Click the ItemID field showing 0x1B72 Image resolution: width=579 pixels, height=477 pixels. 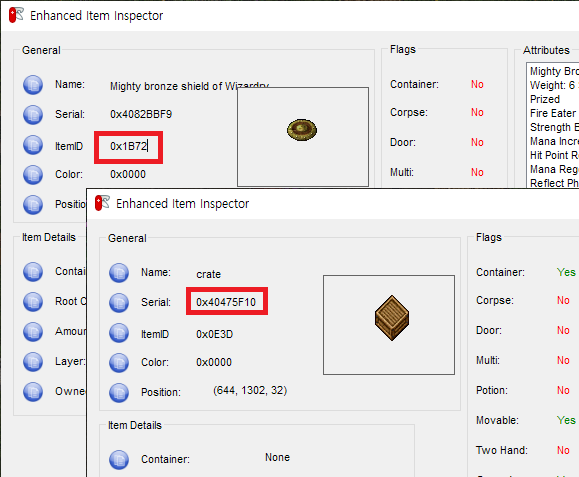tap(129, 147)
